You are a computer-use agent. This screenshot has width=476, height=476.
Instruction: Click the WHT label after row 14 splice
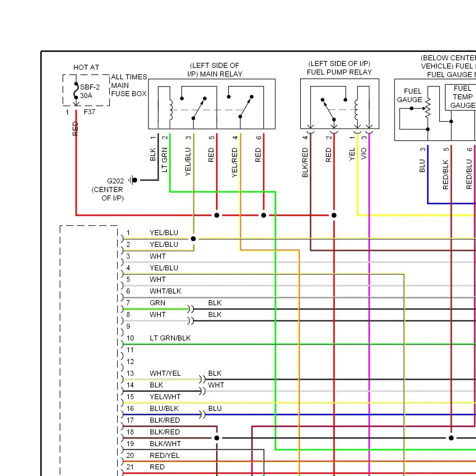click(216, 385)
